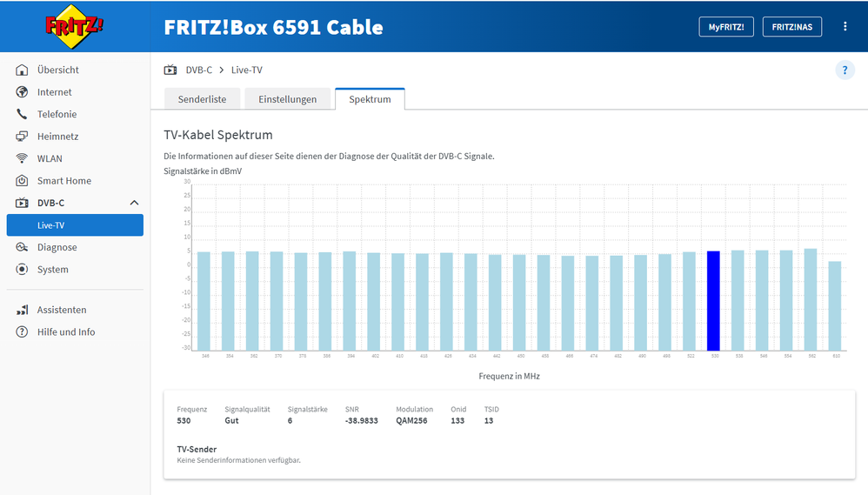
Task: Select the 378 MHz spectrum bar
Action: (x=301, y=303)
